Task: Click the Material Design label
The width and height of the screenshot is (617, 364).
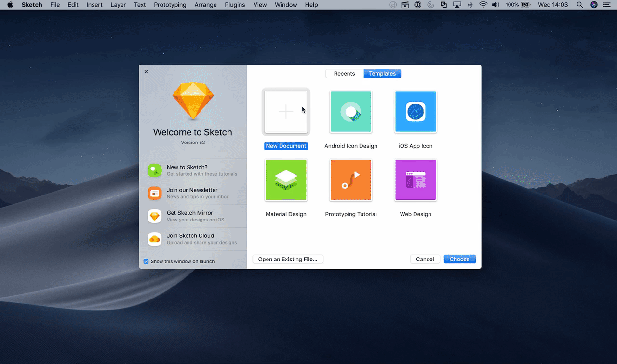Action: click(286, 214)
